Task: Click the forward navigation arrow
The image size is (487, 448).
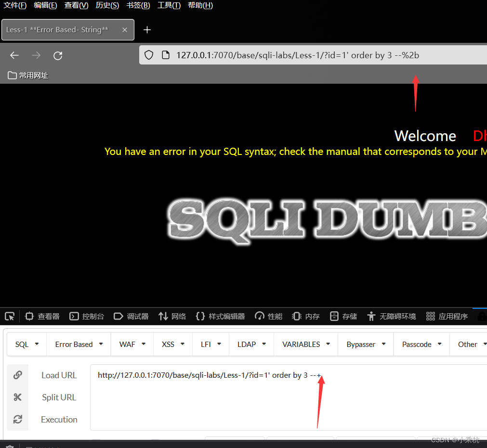Action: point(36,55)
